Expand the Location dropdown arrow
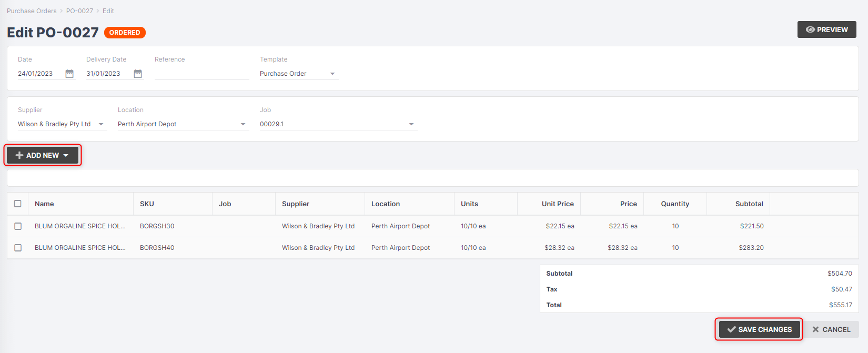The height and width of the screenshot is (353, 868). click(x=243, y=124)
